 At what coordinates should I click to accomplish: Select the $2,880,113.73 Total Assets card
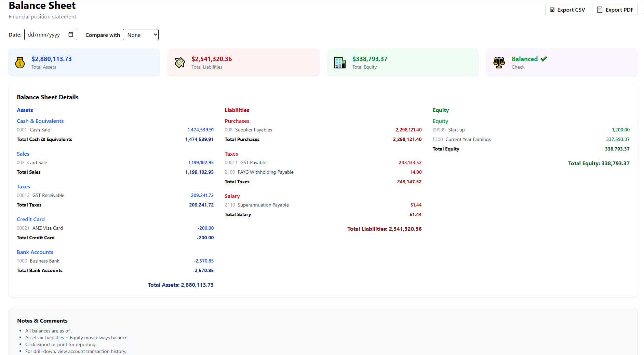click(x=84, y=62)
